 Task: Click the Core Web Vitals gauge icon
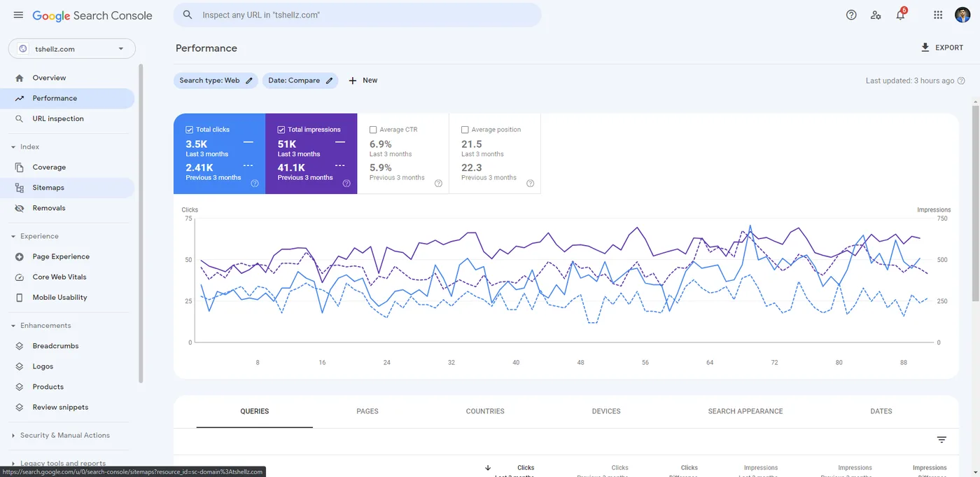coord(19,277)
